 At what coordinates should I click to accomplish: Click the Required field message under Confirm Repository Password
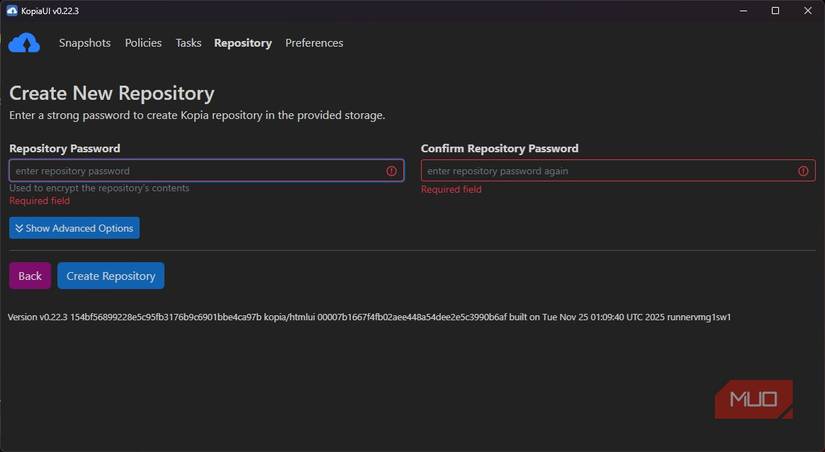(x=451, y=189)
